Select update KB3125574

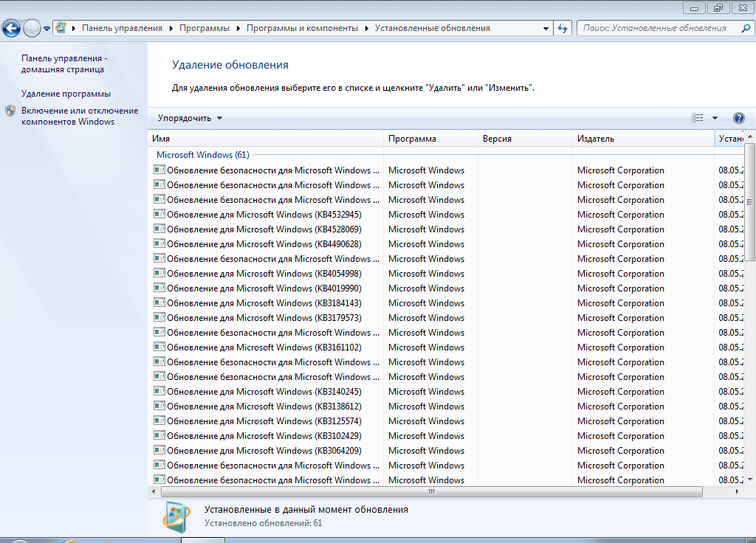[264, 421]
